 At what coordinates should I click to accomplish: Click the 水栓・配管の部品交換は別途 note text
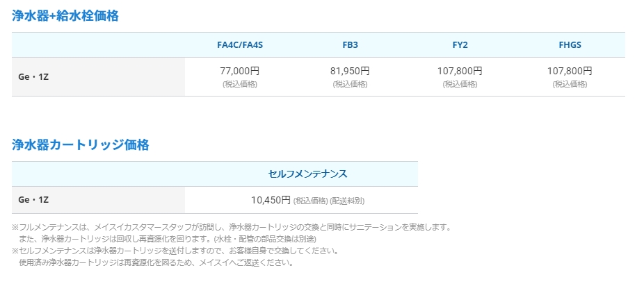point(264,239)
